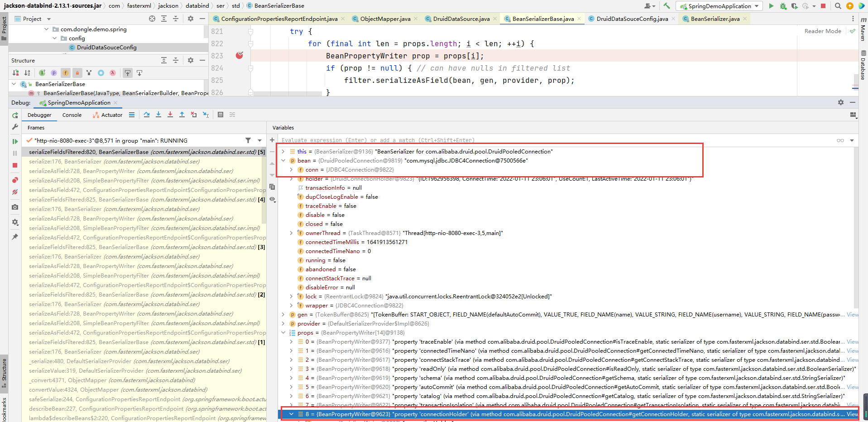Click the camera thread dump icon
The width and height of the screenshot is (868, 422).
(x=15, y=207)
